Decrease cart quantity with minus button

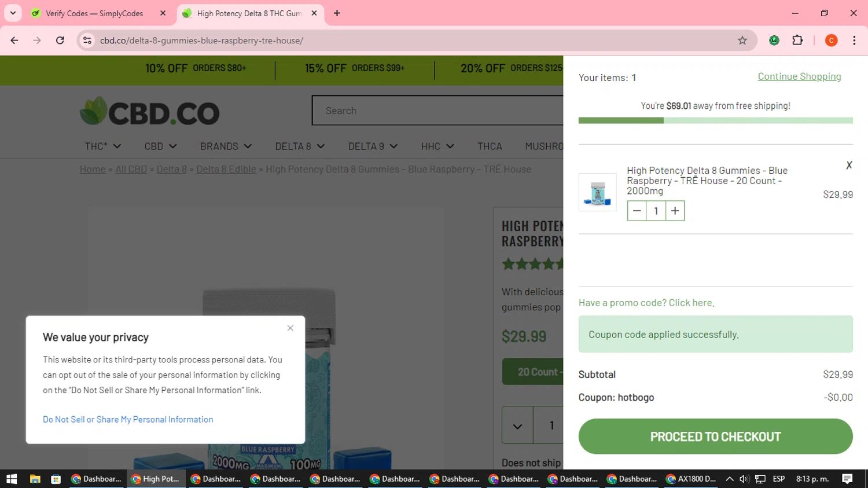pyautogui.click(x=637, y=211)
